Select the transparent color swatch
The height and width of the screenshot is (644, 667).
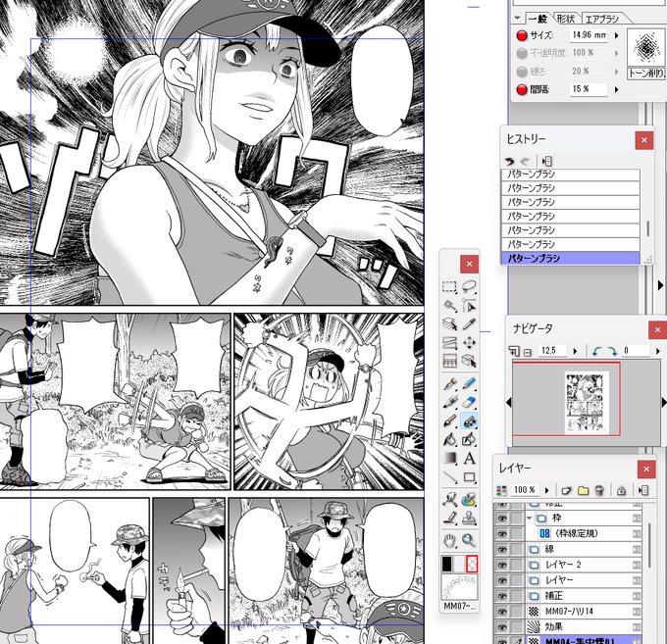pos(472,564)
